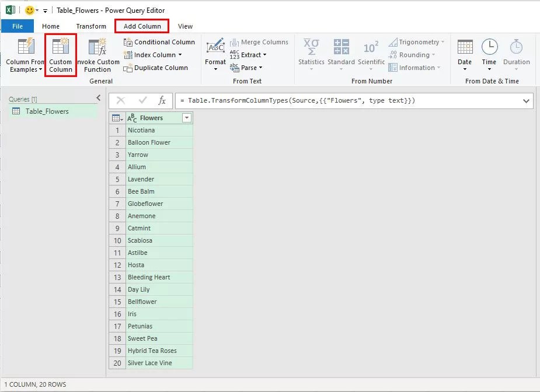Click the Catmint cell
The image size is (540, 392).
[159, 228]
